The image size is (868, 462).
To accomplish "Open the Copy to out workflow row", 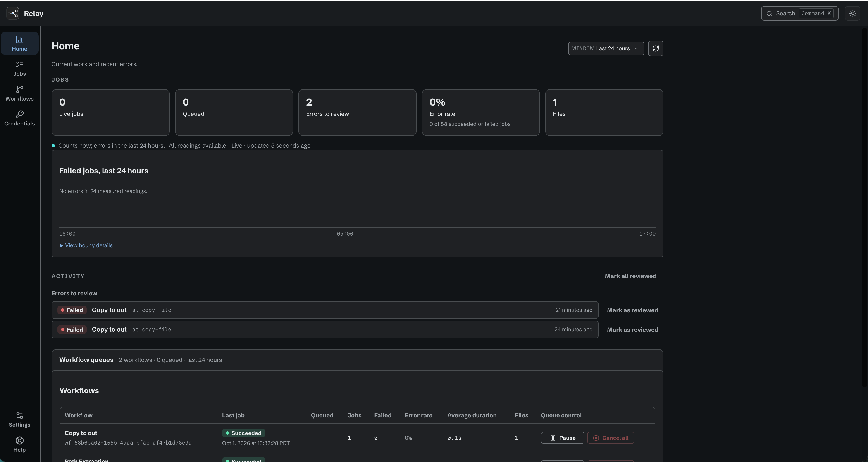I will click(x=357, y=438).
